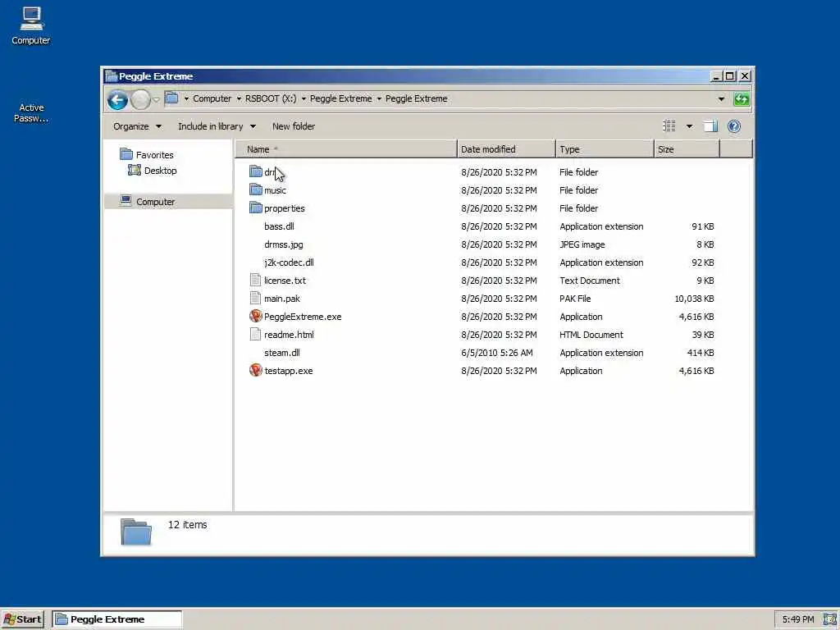Click the large folder icon in details pane
Screen dimensions: 840x630
136,532
